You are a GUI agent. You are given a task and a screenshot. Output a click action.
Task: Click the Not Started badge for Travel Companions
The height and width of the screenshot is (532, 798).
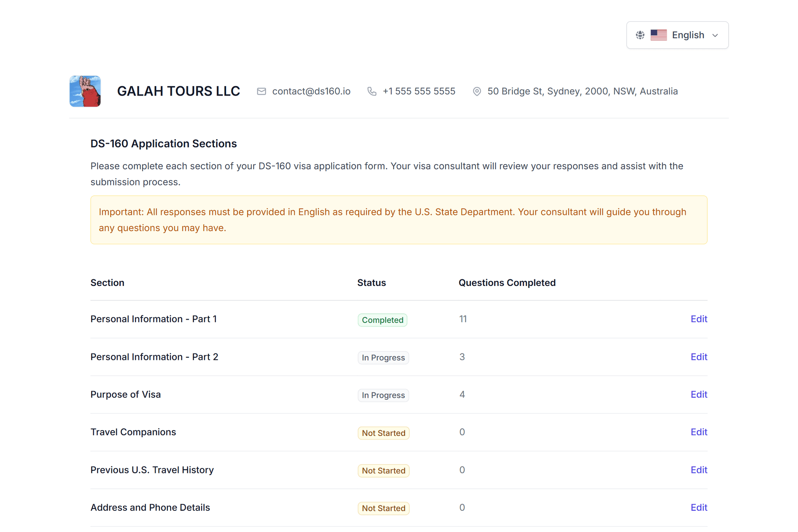(383, 433)
